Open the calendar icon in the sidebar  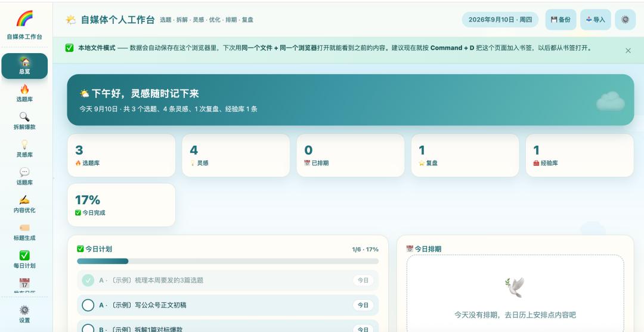tap(24, 284)
